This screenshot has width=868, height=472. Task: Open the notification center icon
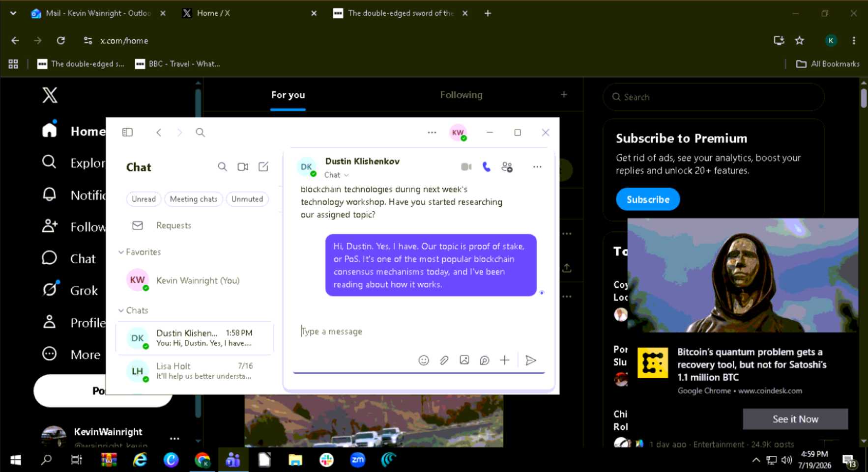pyautogui.click(x=849, y=461)
